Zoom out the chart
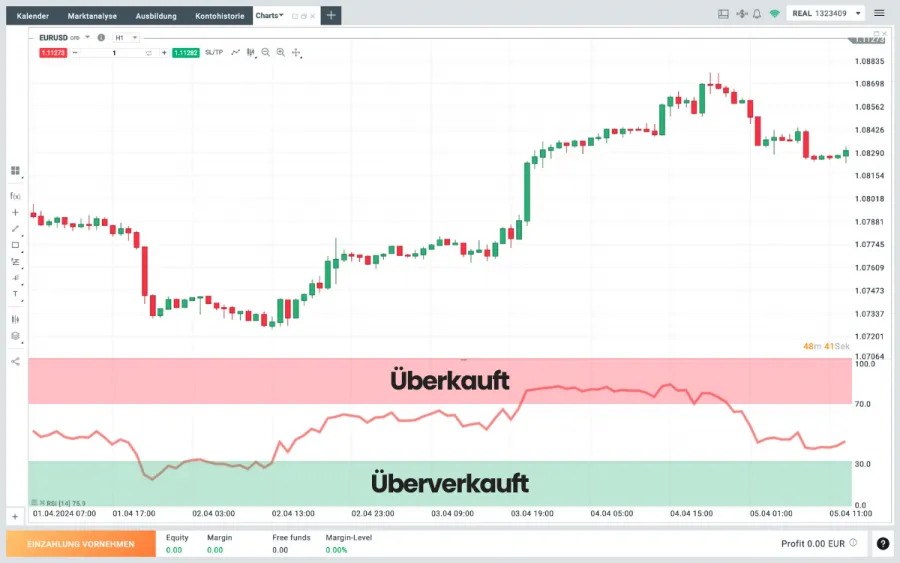Image resolution: width=900 pixels, height=563 pixels. coord(266,52)
